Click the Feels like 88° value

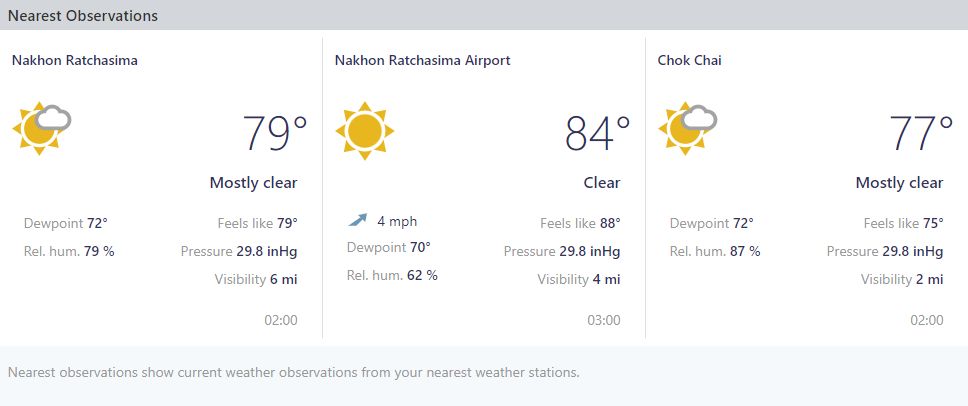580,223
